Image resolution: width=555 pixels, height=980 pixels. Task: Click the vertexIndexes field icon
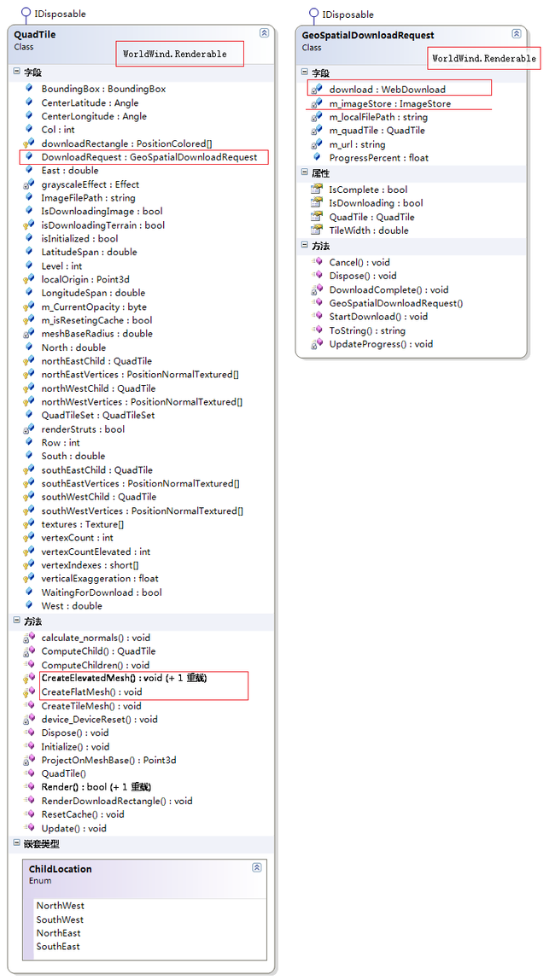[29, 565]
